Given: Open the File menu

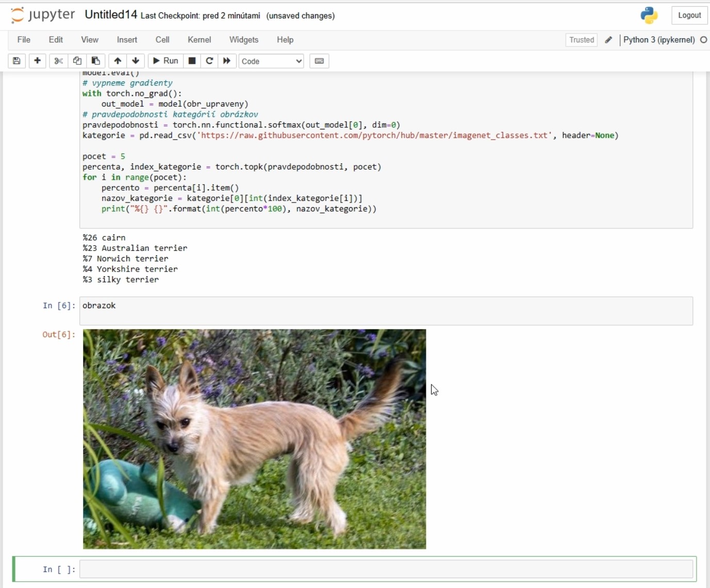Looking at the screenshot, I should 24,40.
